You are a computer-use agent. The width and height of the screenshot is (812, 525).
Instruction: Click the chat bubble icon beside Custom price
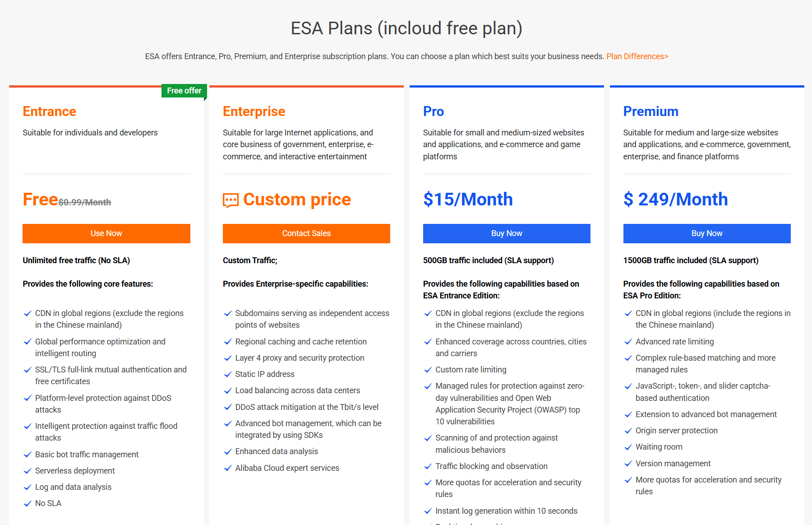[x=231, y=200]
